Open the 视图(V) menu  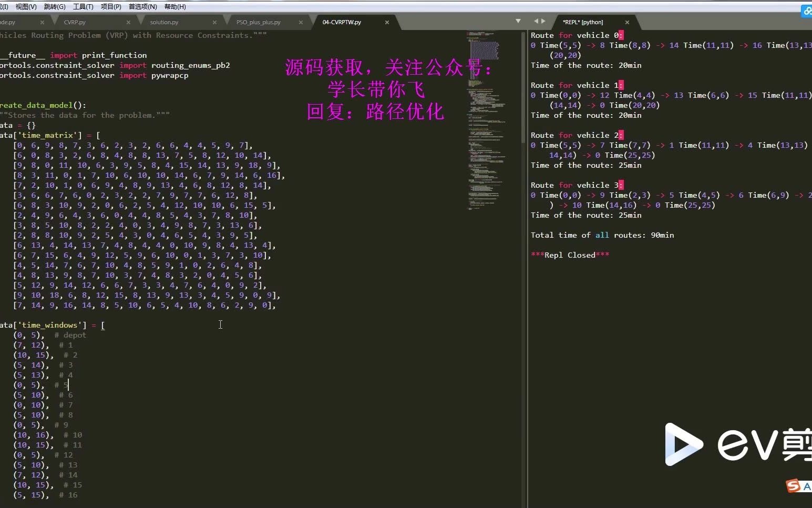[26, 7]
